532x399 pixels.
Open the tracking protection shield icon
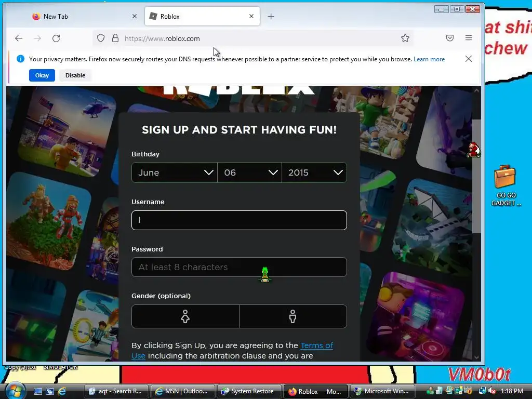tap(101, 38)
